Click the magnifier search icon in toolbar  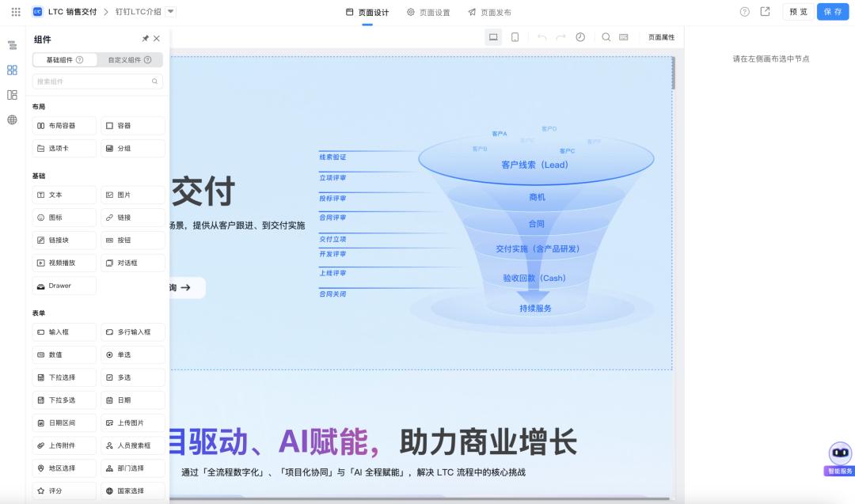coord(606,37)
